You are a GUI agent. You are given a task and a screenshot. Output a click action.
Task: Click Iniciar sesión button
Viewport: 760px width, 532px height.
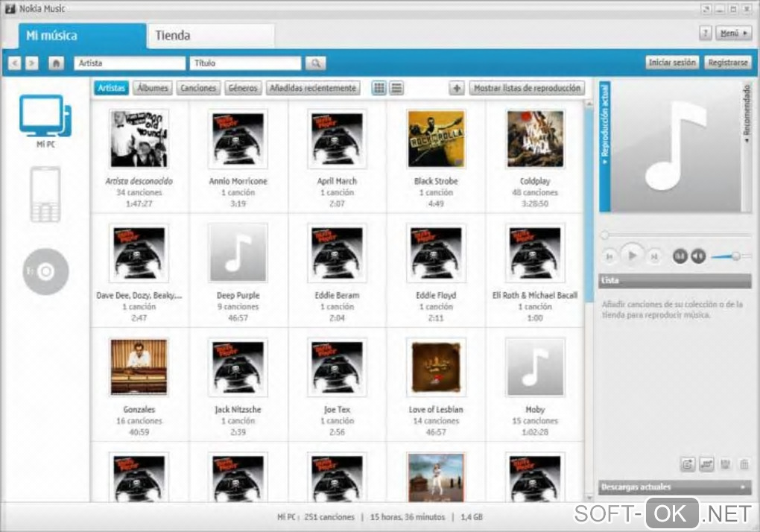pos(672,63)
